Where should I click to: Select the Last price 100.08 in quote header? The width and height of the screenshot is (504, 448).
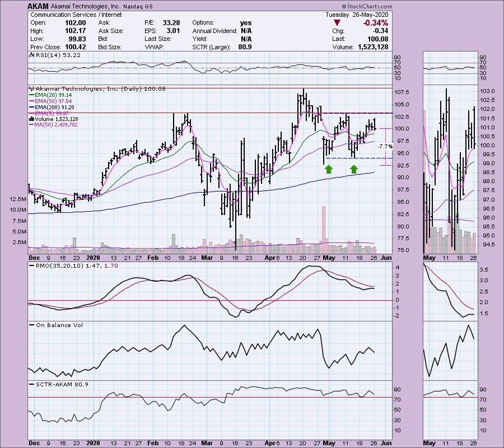[378, 39]
